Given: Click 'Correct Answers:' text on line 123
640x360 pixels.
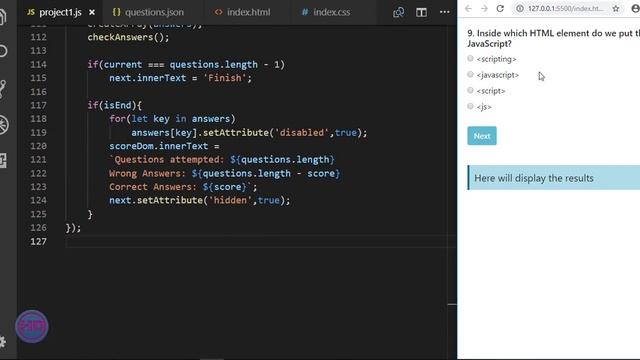Looking at the screenshot, I should 153,187.
